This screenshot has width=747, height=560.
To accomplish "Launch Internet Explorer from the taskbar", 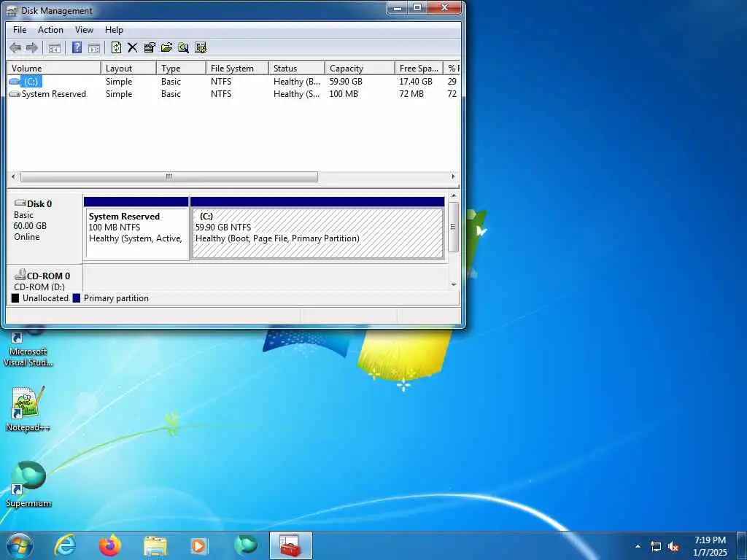I will point(65,545).
